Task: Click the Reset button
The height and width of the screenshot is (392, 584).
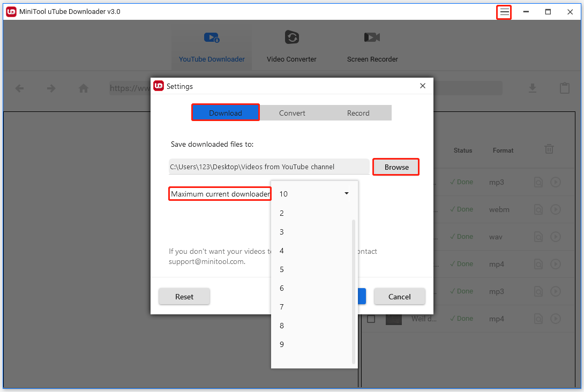Action: pyautogui.click(x=184, y=297)
